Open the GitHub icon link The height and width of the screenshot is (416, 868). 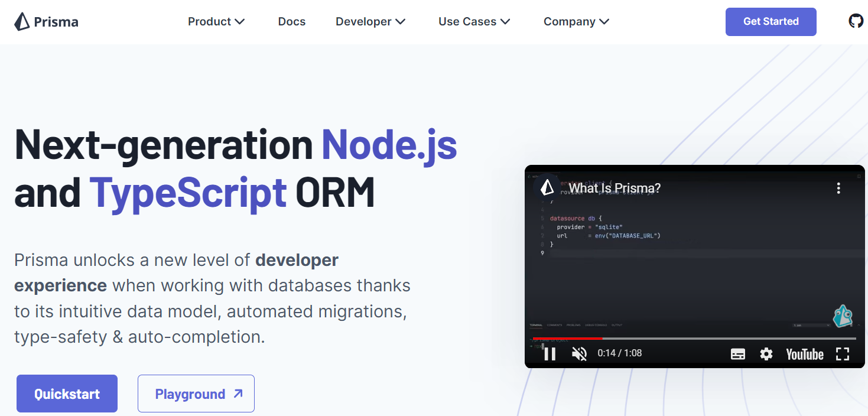tap(856, 21)
